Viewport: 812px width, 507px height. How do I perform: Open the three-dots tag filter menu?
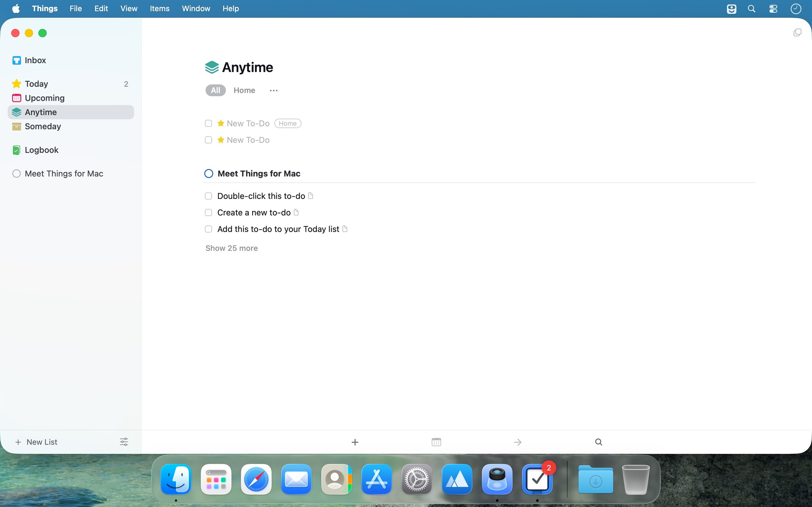point(274,91)
